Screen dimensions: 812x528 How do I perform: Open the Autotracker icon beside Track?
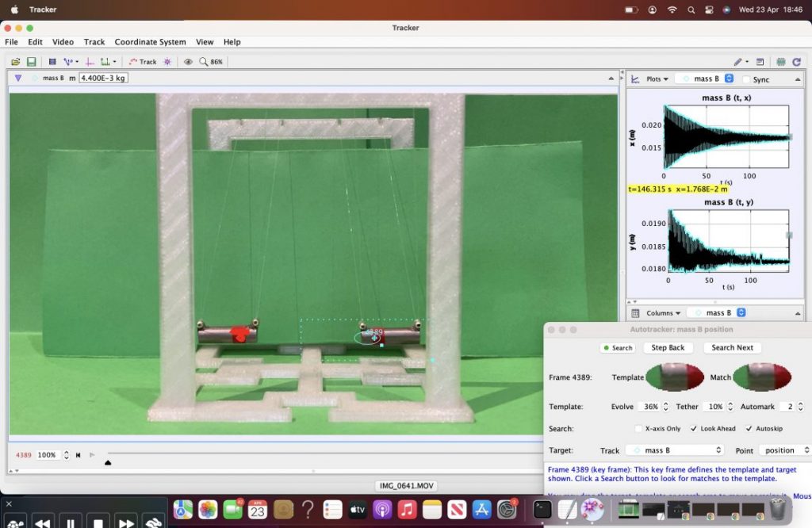tap(167, 62)
